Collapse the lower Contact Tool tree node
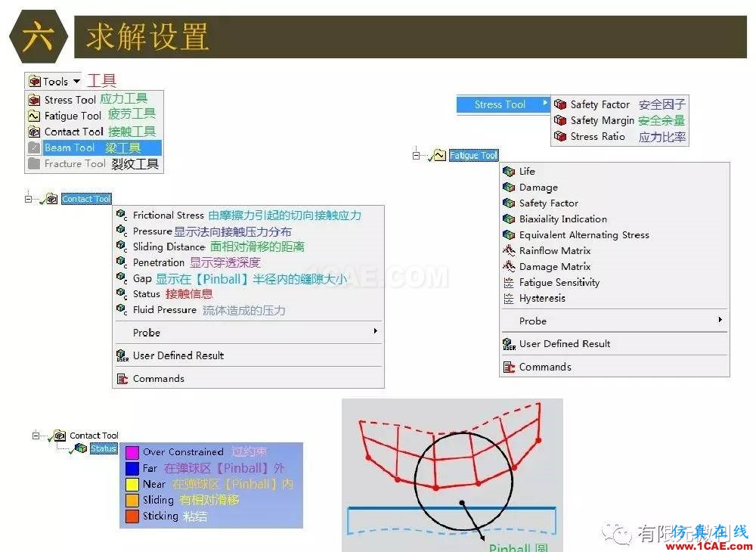Screen dimensions: 756x552 [36, 436]
